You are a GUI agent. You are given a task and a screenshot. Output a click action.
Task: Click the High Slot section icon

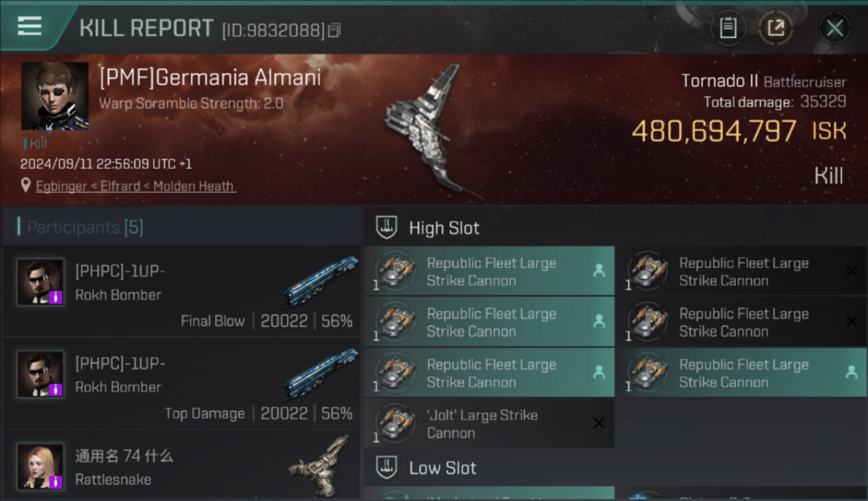tap(387, 227)
